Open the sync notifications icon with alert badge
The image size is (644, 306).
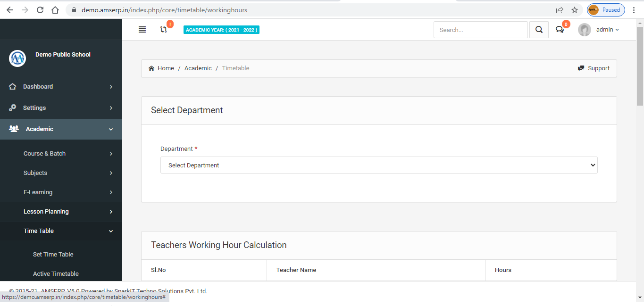point(164,30)
